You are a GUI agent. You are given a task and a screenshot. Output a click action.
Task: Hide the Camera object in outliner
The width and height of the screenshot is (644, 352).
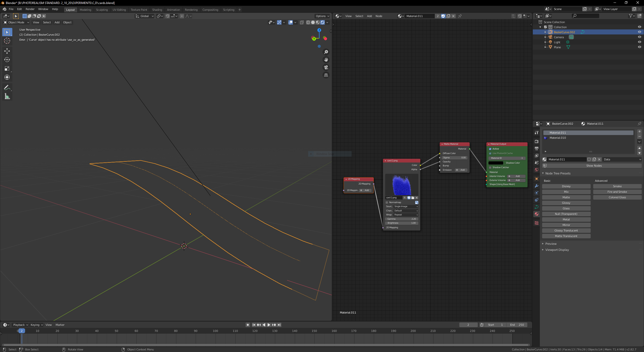pyautogui.click(x=639, y=37)
